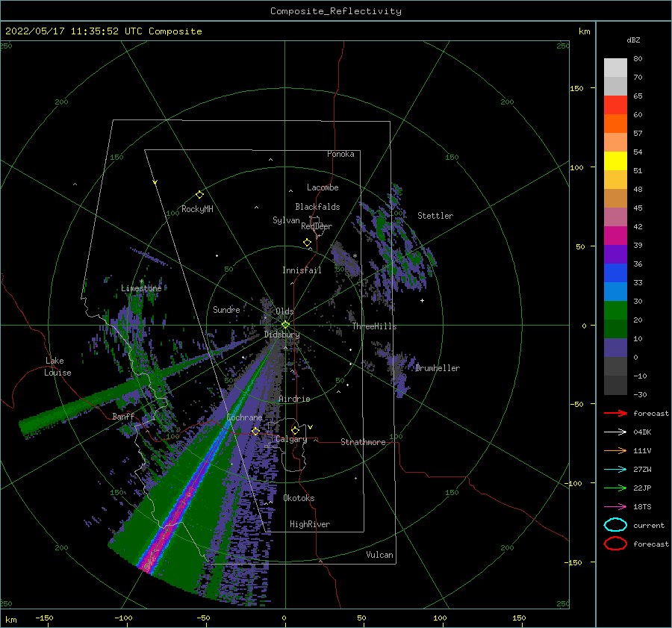The width and height of the screenshot is (672, 628).
Task: Select the cyan current oval symbol
Action: pyautogui.click(x=615, y=525)
